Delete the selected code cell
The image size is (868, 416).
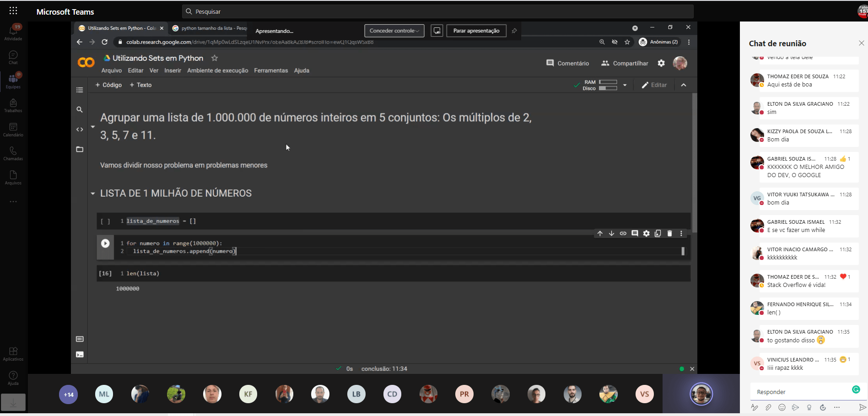(x=669, y=233)
